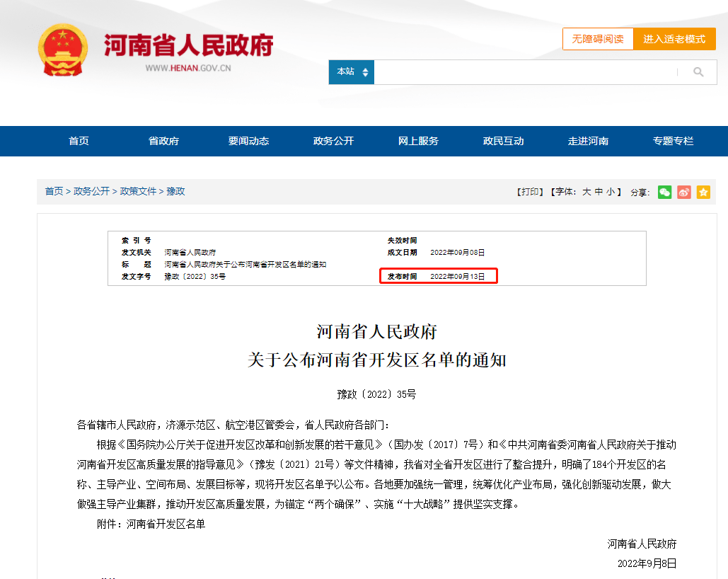The width and height of the screenshot is (728, 579).
Task: Click the 豫政 breadcrumb link
Action: 175,191
